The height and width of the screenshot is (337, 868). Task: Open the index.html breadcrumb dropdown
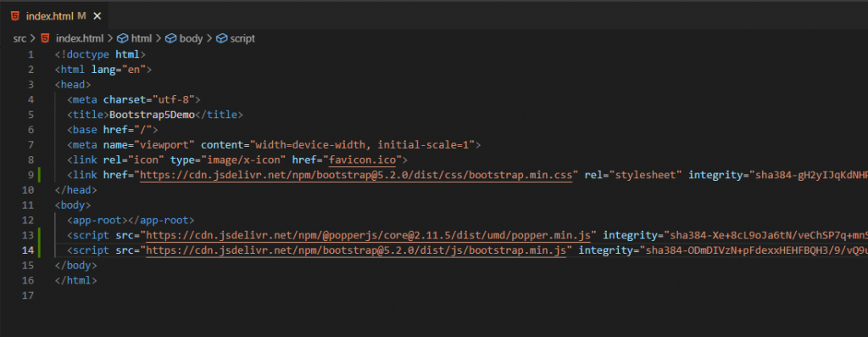tap(79, 38)
